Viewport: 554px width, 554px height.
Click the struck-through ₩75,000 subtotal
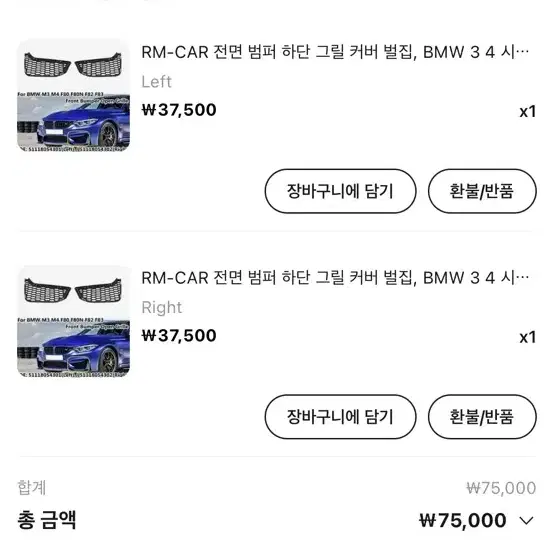[x=501, y=488]
